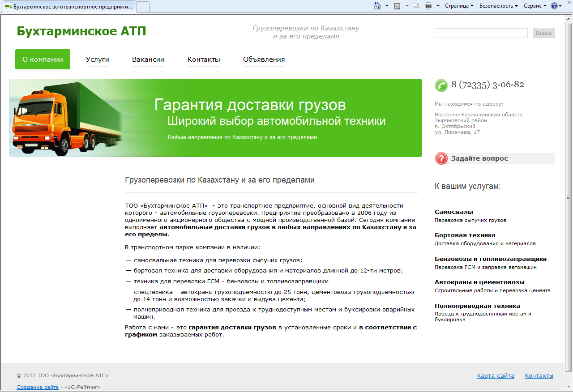Click the blue Help question mark icon
Viewport: 573px width, 392px height.
click(x=554, y=6)
